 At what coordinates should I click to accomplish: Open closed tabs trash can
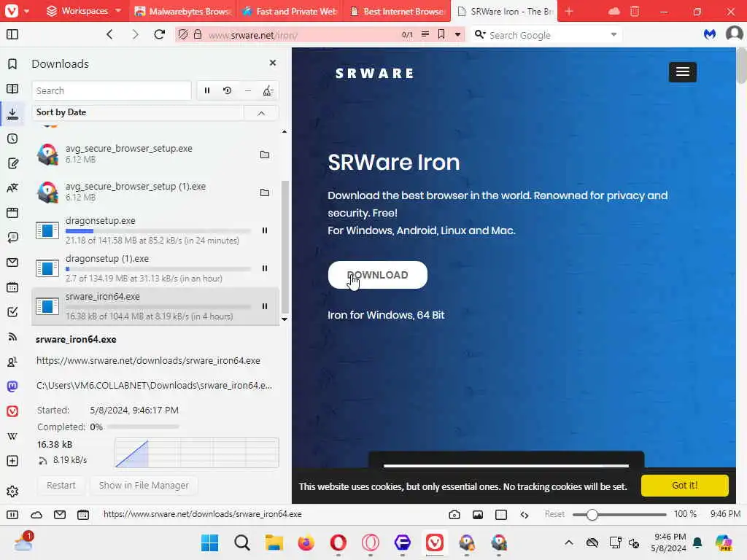point(635,11)
